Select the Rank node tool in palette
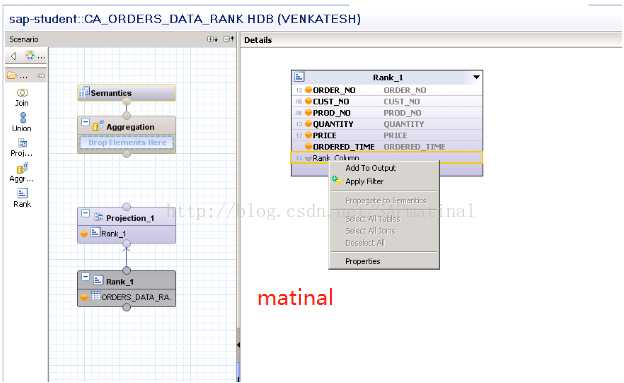The height and width of the screenshot is (383, 624). (x=22, y=198)
